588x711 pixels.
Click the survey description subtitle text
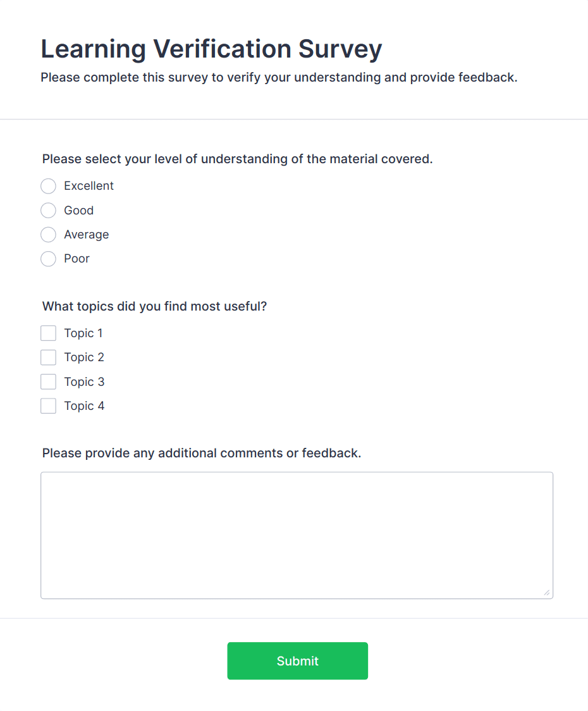(279, 78)
